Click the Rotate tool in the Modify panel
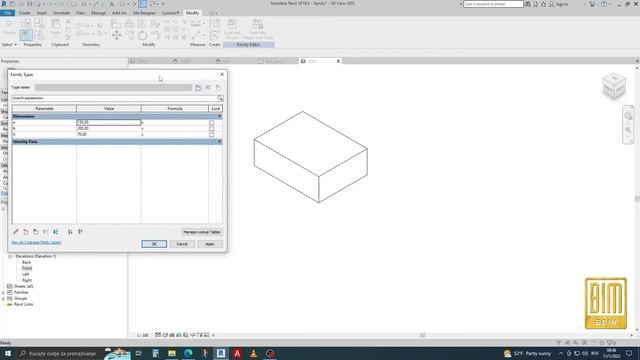Viewport: 640px width, 360px height. (x=142, y=36)
